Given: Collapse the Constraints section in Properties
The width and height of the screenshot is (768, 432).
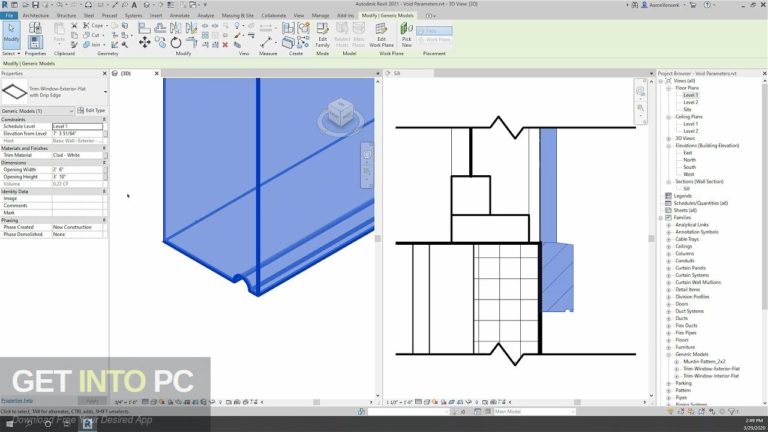Looking at the screenshot, I should click(104, 120).
